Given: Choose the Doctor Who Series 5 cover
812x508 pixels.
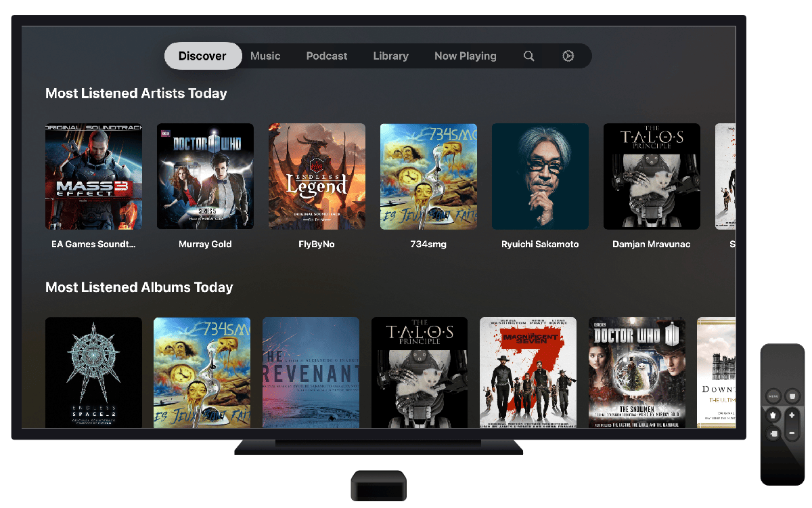Looking at the screenshot, I should click(206, 176).
